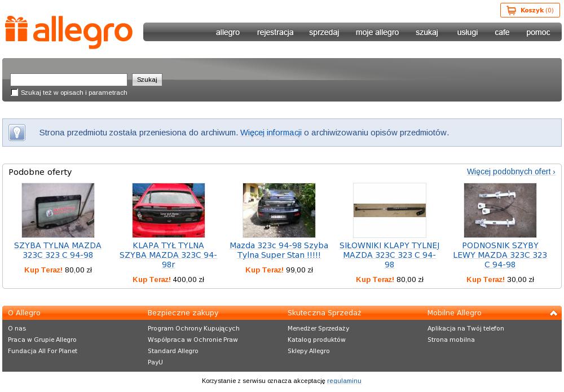
Task: Open Sklepy Allegro footer link
Action: [309, 351]
